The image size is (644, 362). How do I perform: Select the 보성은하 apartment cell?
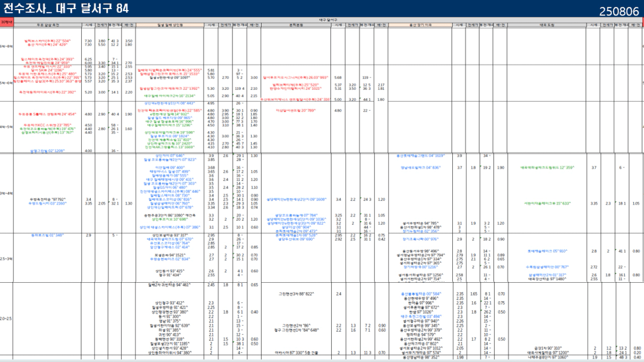tap(170, 255)
